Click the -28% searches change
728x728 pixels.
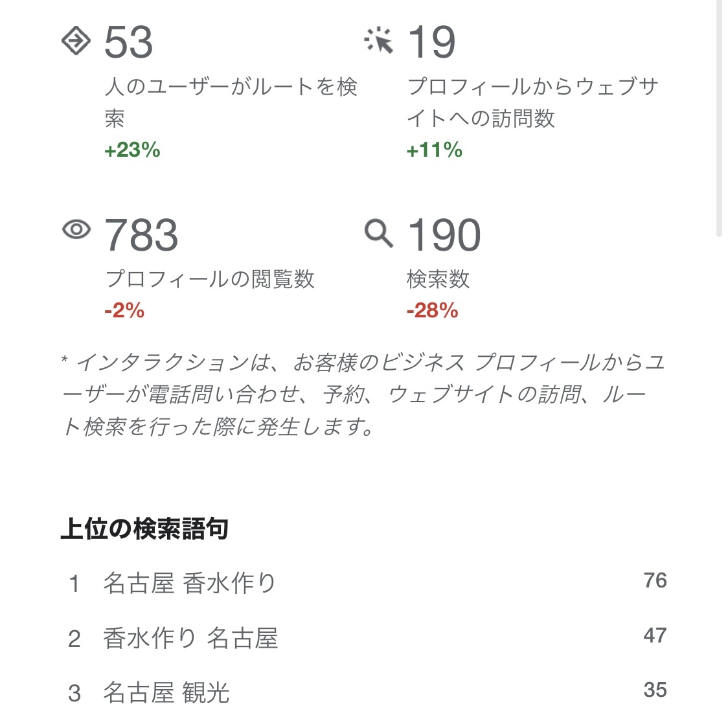[x=432, y=311]
